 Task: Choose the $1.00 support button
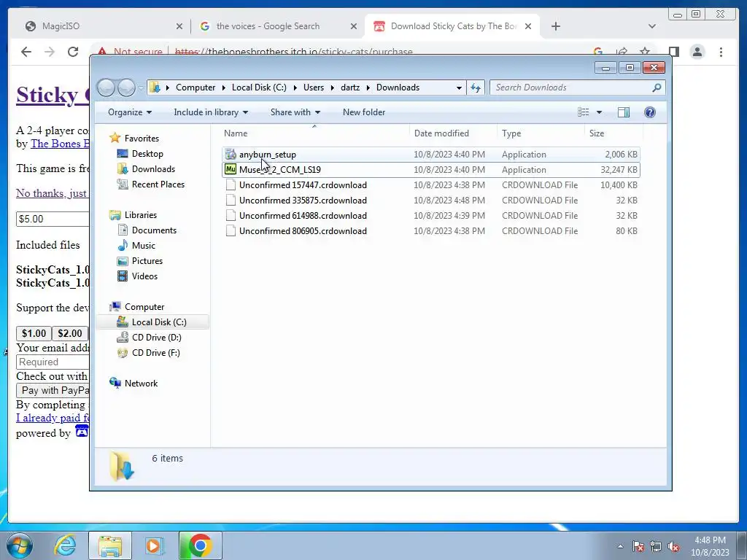point(34,333)
